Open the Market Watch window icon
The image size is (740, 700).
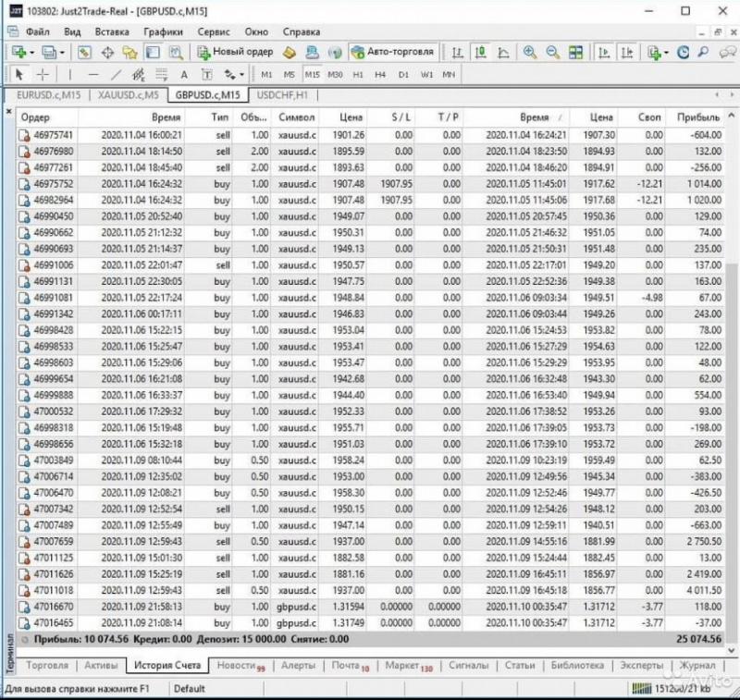click(84, 53)
